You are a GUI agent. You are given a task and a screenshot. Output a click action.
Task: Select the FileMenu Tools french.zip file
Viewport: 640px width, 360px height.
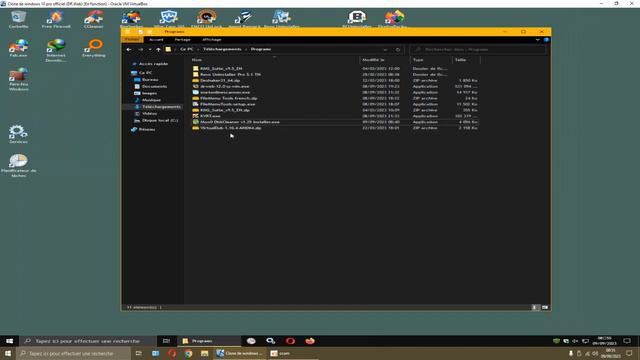(x=335, y=98)
